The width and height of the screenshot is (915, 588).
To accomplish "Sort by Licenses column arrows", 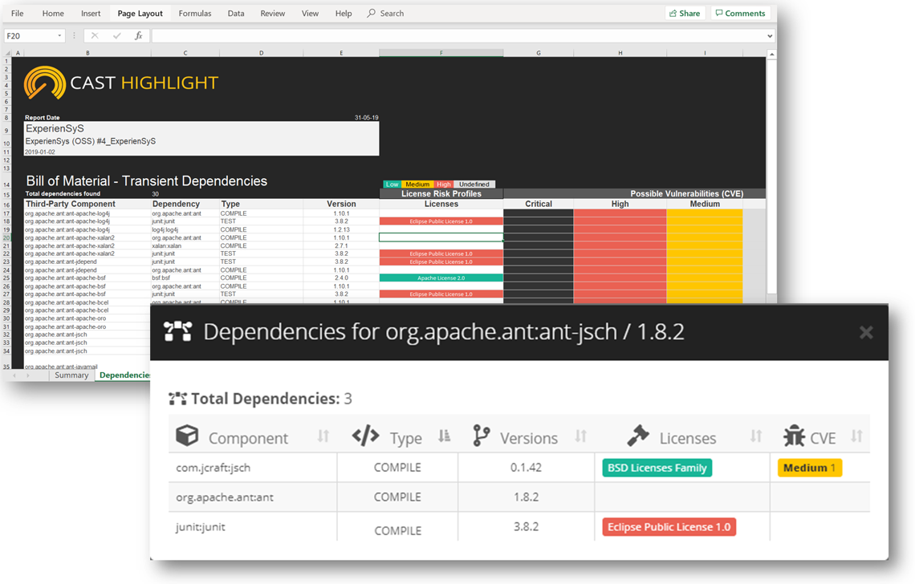I will (756, 436).
